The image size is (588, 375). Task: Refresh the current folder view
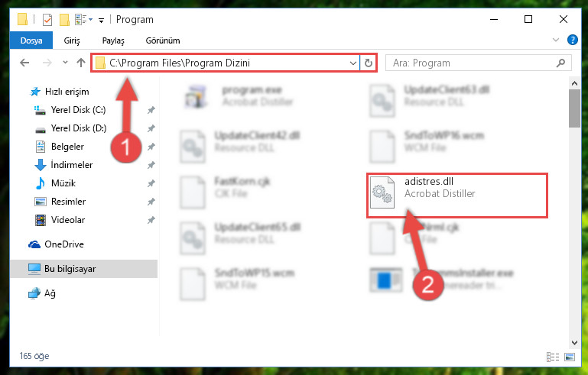(x=369, y=63)
